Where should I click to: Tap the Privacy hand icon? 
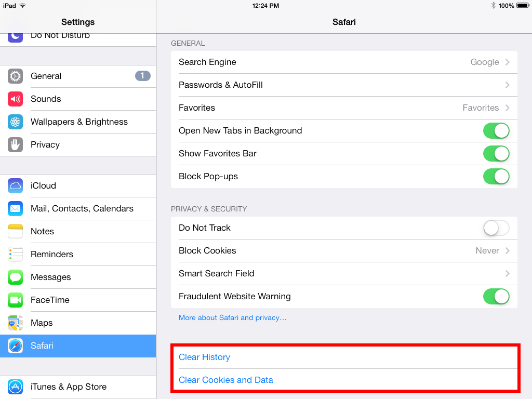click(16, 145)
